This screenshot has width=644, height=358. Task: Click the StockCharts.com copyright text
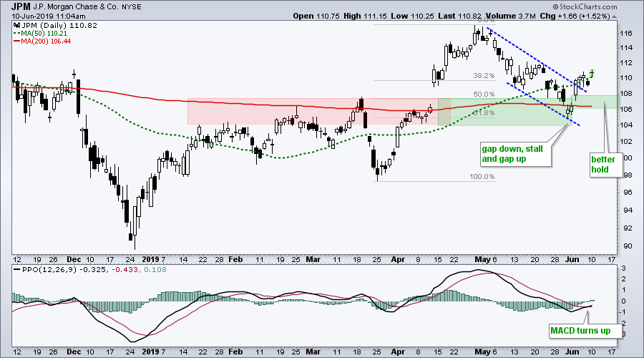pos(585,6)
